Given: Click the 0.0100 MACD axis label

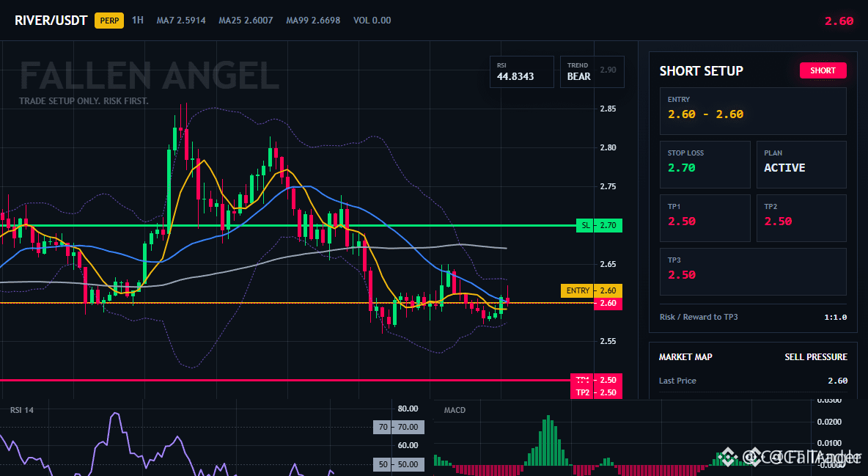Looking at the screenshot, I should coord(830,443).
